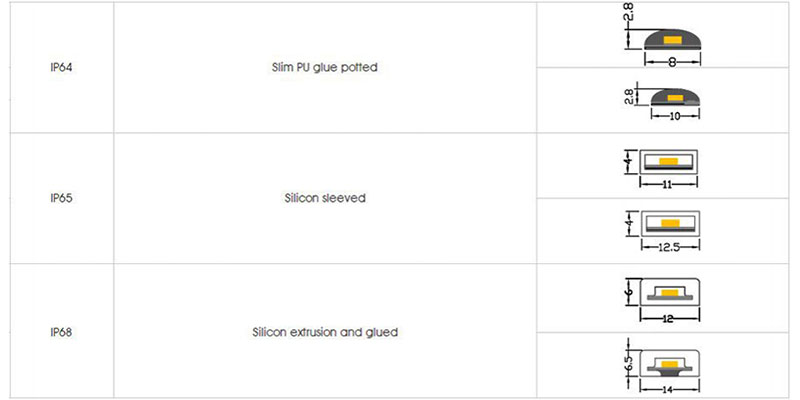Click the 6.5 height dimension label
The width and height of the screenshot is (800, 400).
629,364
